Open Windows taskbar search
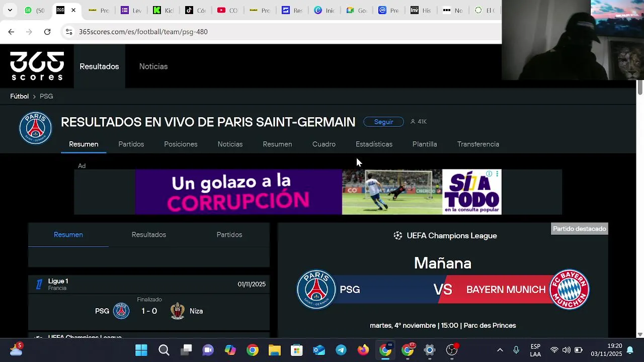 pos(164,350)
